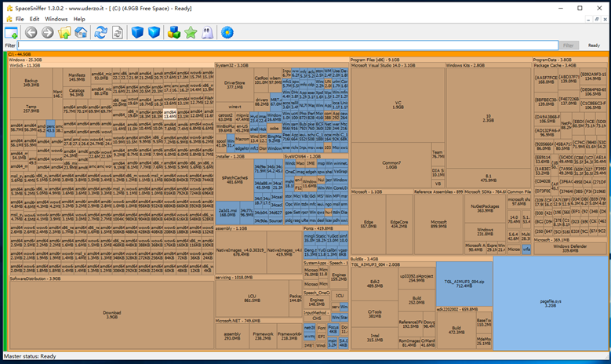Select the assembly 293.0MB block in Microsoft.NET

click(232, 336)
